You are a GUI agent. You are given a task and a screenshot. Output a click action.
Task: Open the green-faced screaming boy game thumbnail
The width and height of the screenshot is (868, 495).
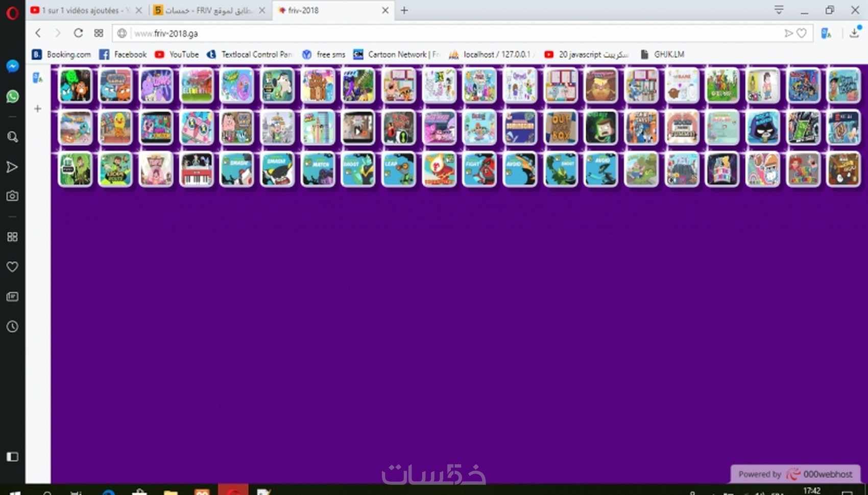pos(601,128)
